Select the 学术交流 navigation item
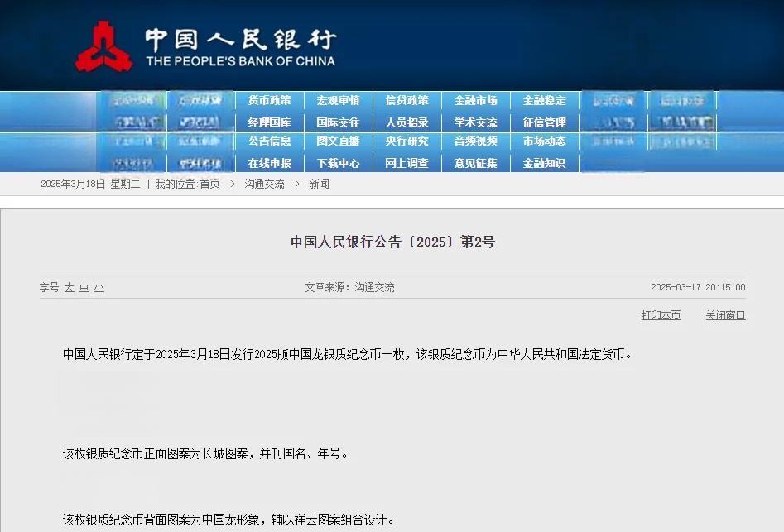784x532 pixels. pos(476,122)
